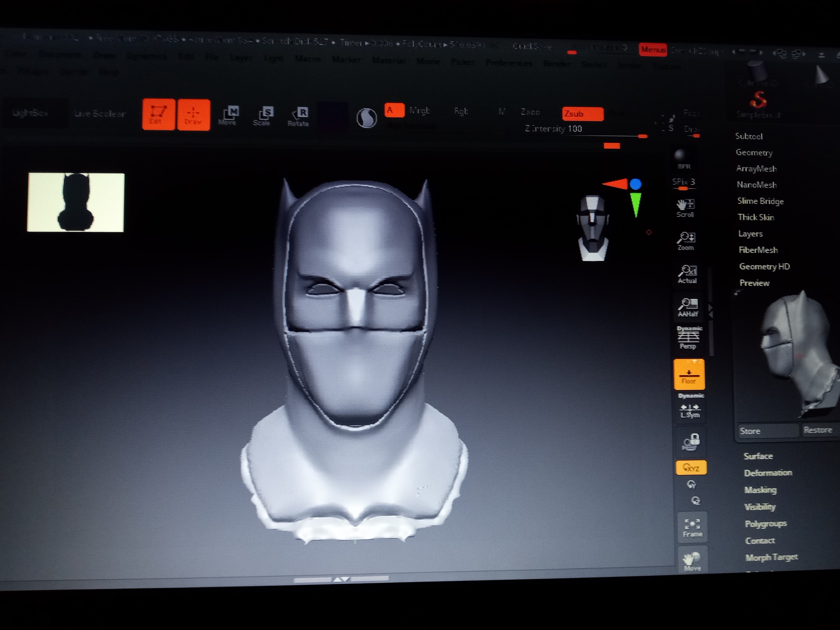Click the Gizmo 3D sphere icon
The height and width of the screenshot is (630, 840).
pos(366,118)
